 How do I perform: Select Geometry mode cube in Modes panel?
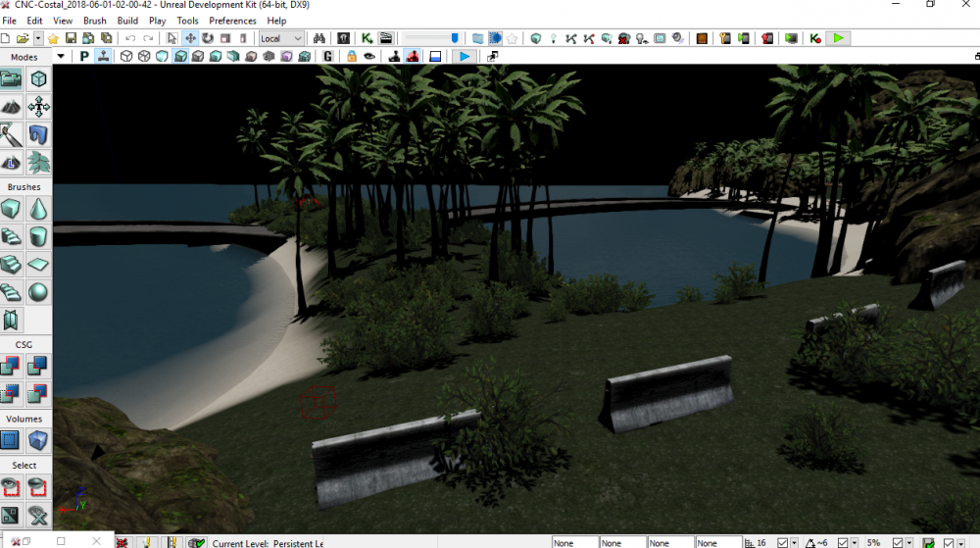tap(39, 79)
